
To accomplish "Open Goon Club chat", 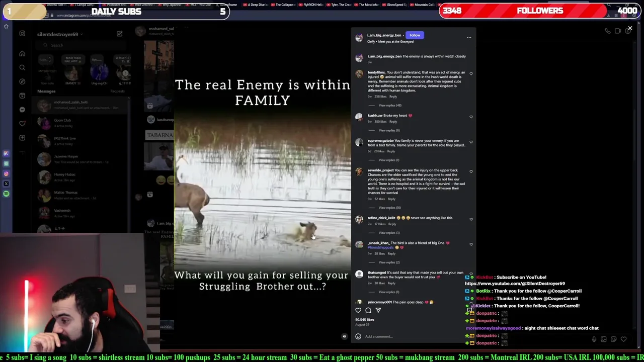I will [80, 123].
